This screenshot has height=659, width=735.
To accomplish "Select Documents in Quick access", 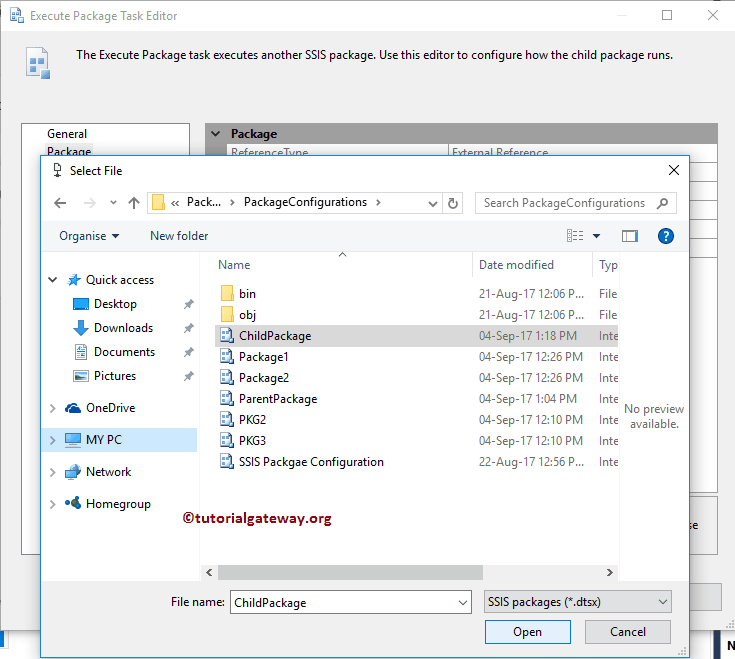I will [124, 352].
